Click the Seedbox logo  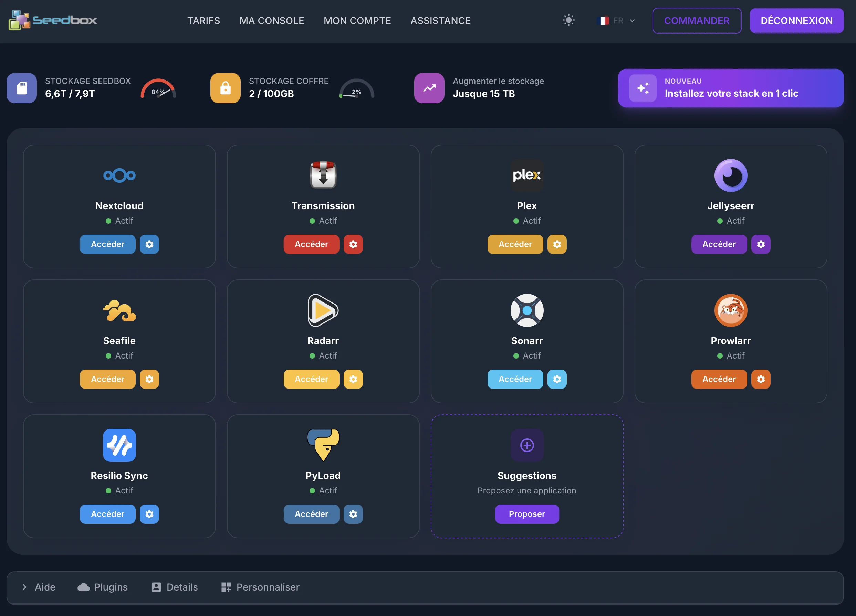[53, 20]
